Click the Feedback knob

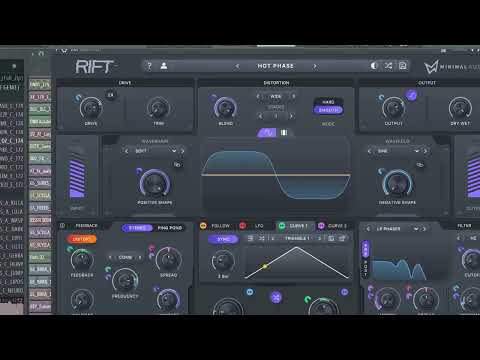[82, 260]
